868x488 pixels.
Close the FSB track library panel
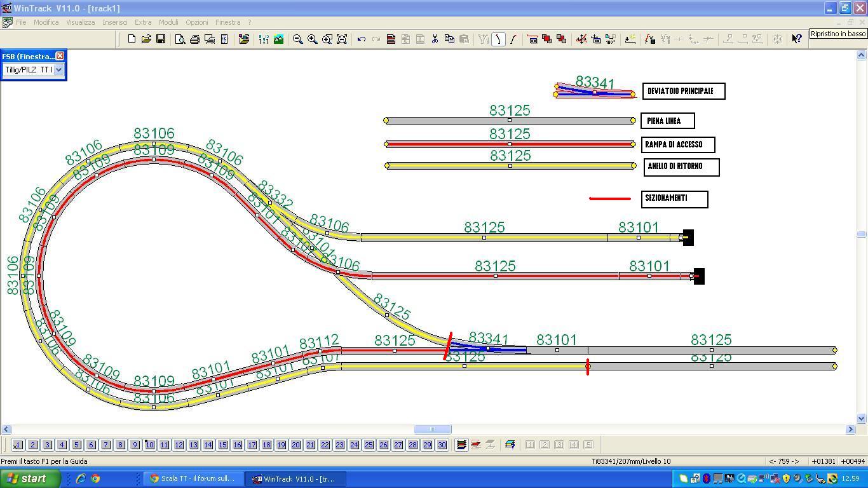(60, 56)
